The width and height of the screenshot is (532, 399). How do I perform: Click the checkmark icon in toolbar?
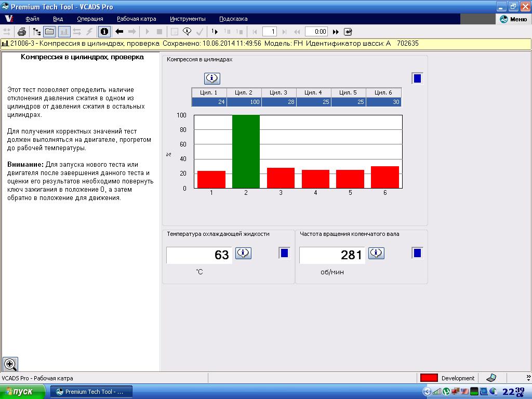click(200, 32)
